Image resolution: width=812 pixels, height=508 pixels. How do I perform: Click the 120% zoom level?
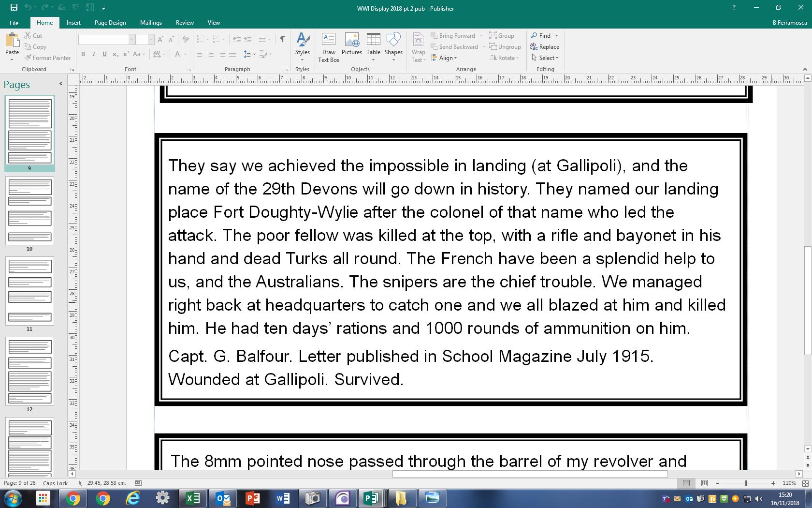tap(789, 483)
